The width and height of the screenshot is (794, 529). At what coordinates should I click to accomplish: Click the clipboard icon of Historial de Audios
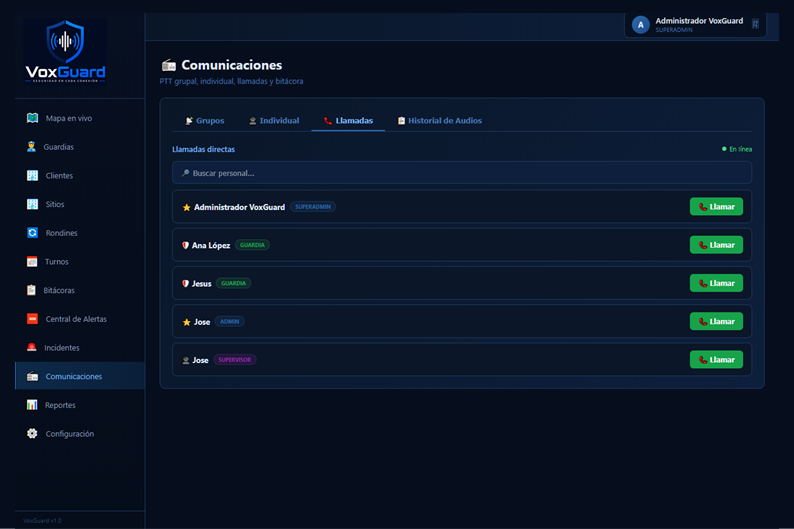(402, 121)
